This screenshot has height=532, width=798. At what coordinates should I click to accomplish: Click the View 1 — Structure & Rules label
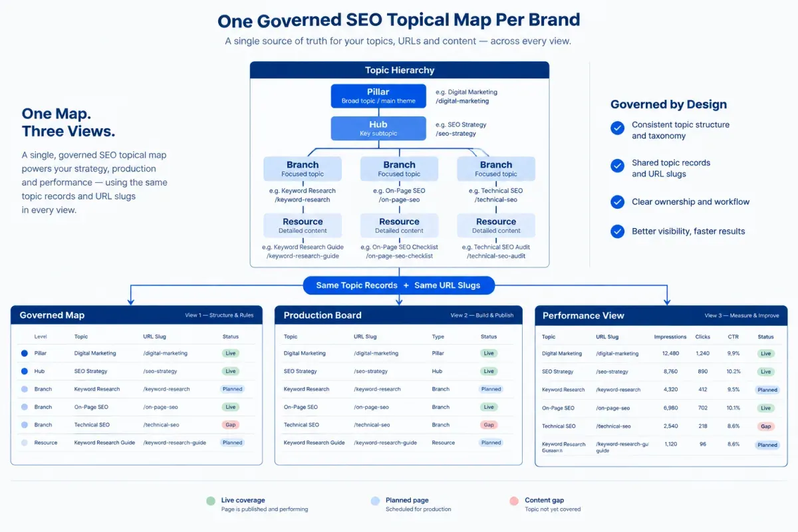point(219,315)
